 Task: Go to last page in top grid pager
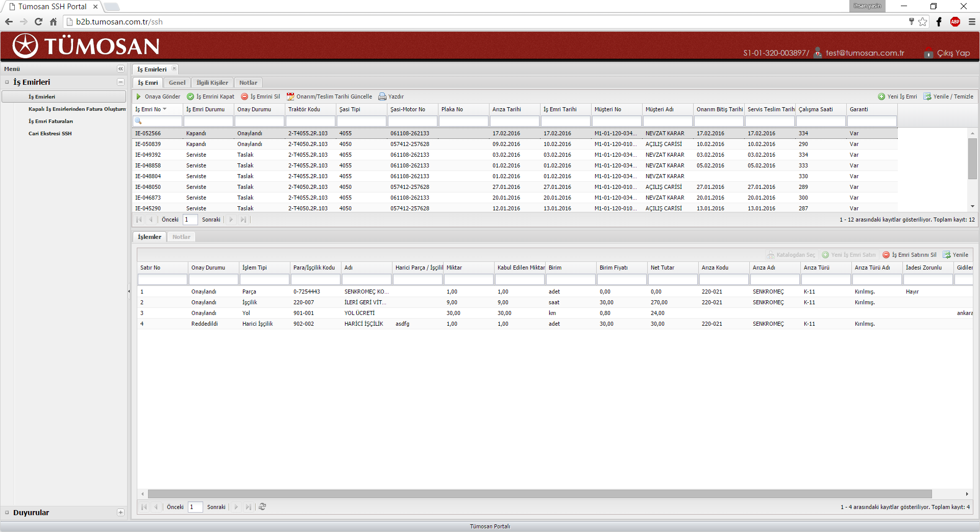pyautogui.click(x=243, y=220)
